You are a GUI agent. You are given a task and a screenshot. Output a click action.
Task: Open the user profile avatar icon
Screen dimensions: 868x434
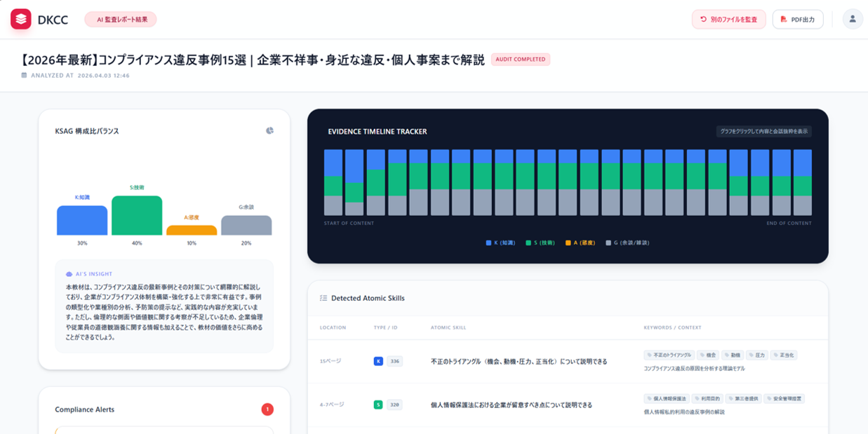point(853,19)
